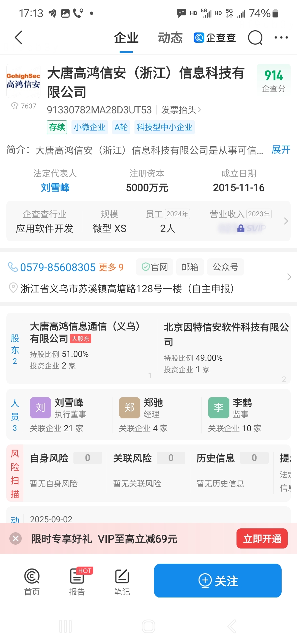Switch to the 企业 tab
297x644 pixels.
(126, 38)
